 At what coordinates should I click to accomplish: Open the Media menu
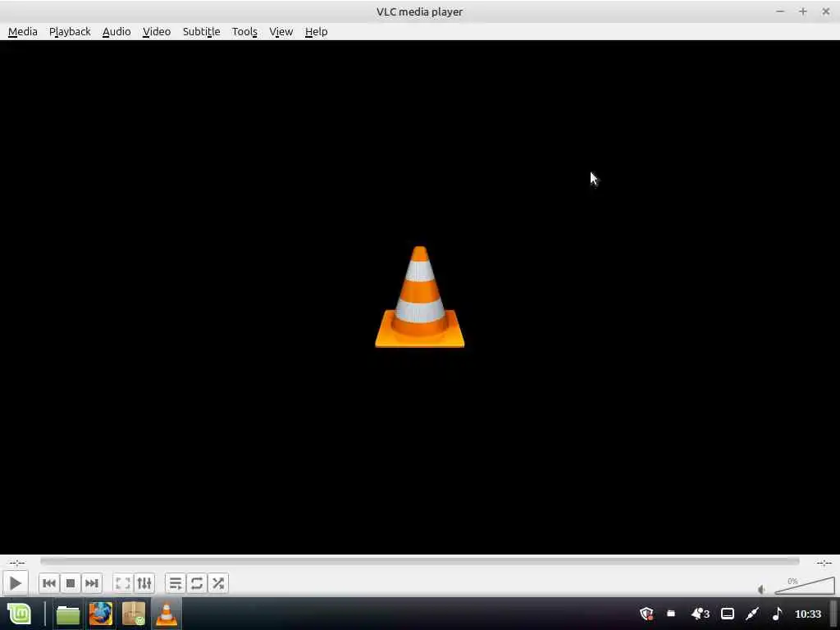click(22, 32)
